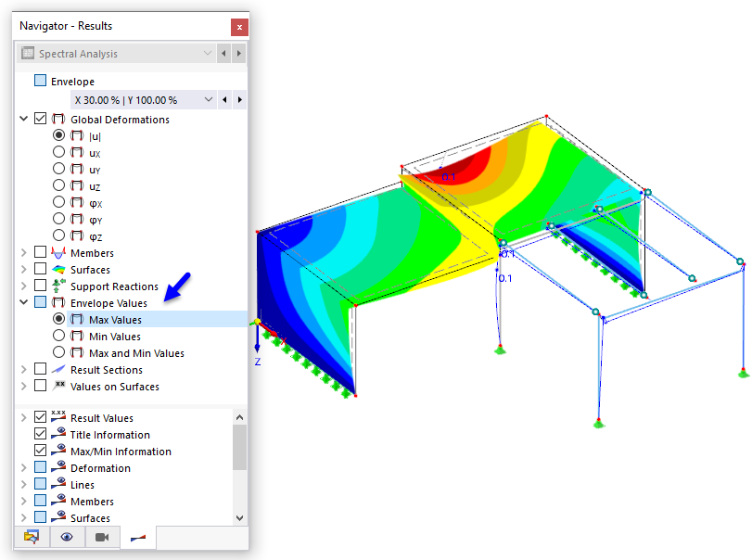Expand the Members results node

[x=23, y=252]
